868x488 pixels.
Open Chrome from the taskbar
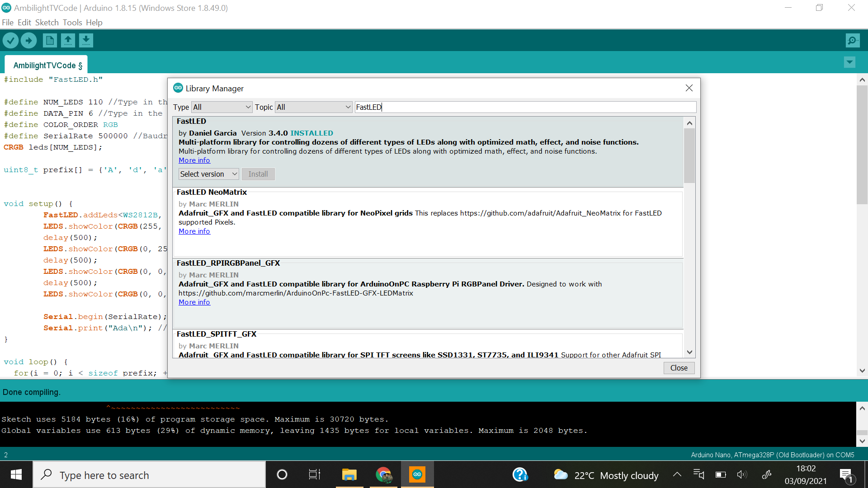click(383, 475)
